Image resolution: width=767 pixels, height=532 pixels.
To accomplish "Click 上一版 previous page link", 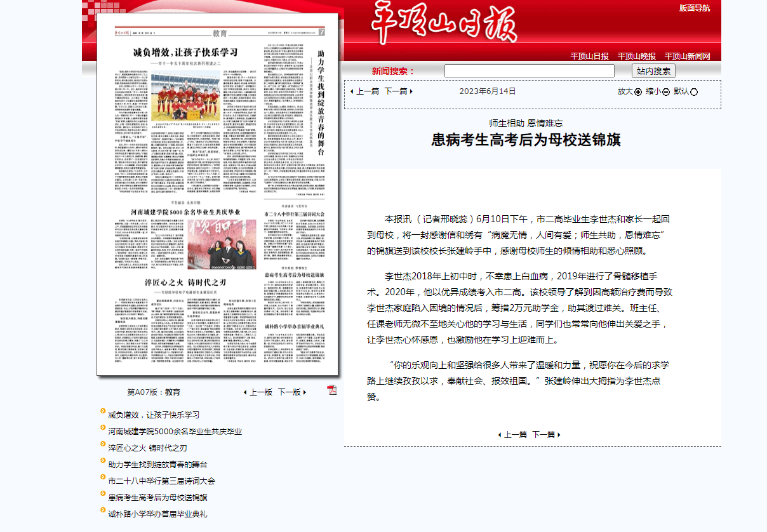I will coord(261,392).
